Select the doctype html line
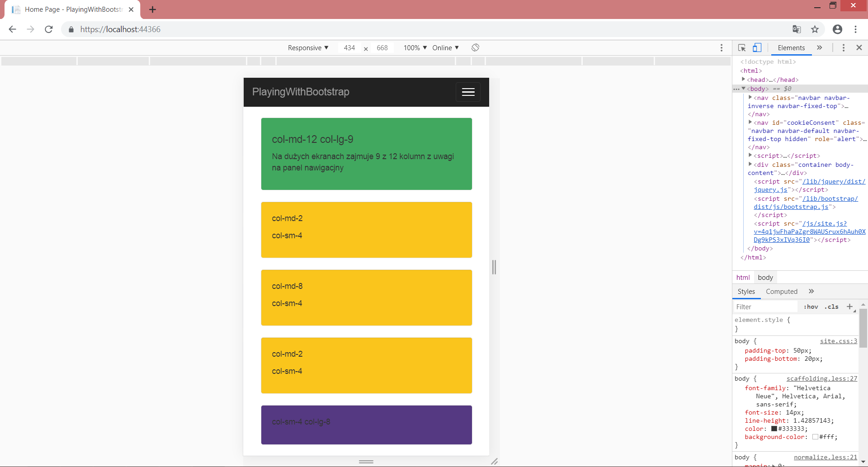The height and width of the screenshot is (467, 868). coord(768,61)
